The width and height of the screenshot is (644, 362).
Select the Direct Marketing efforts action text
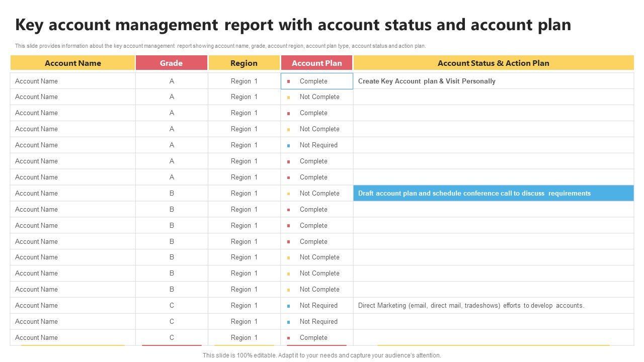tap(471, 305)
